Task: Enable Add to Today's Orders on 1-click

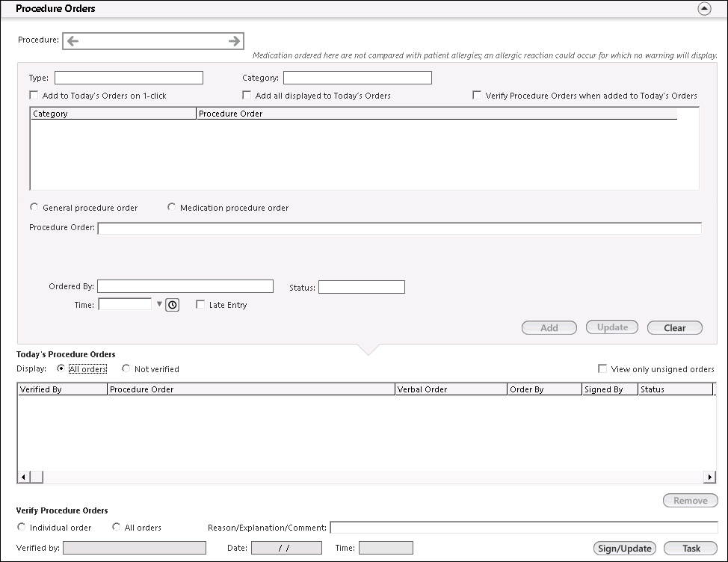Action: click(x=34, y=96)
